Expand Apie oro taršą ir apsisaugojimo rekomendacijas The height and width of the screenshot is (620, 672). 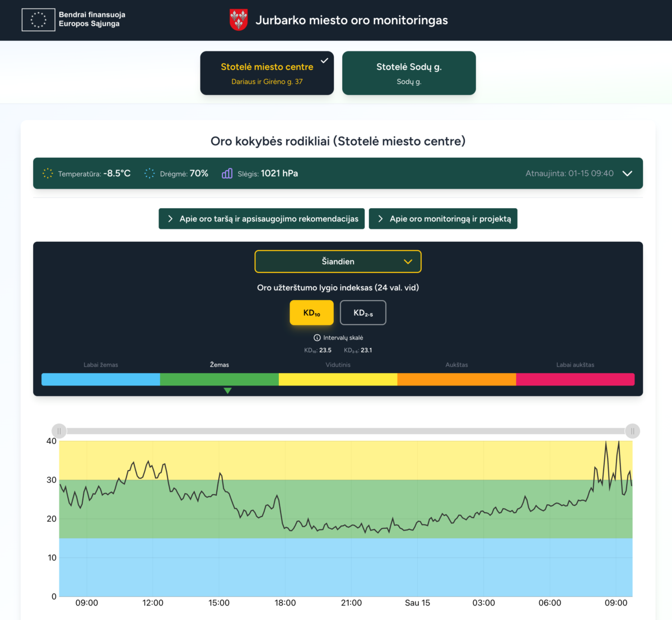point(262,219)
